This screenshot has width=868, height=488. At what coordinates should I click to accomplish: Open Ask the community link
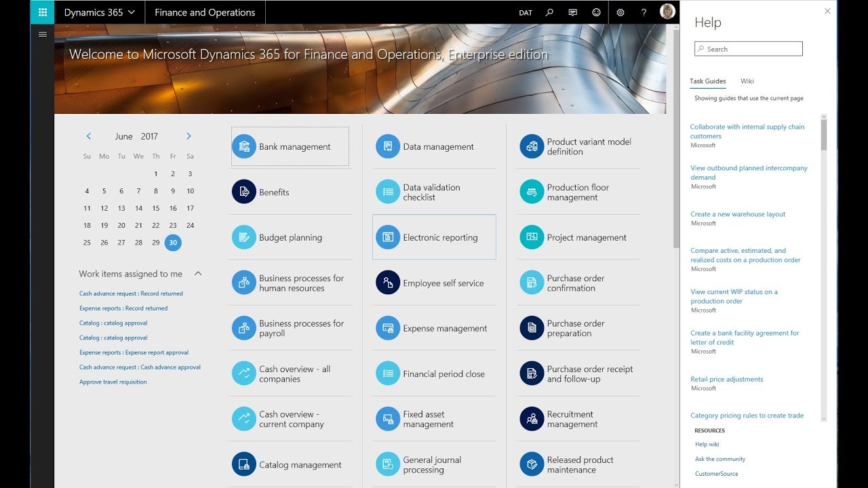(x=720, y=459)
